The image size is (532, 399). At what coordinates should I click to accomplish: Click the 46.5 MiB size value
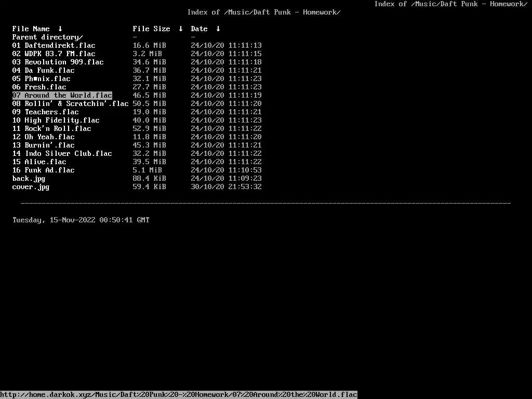point(149,96)
